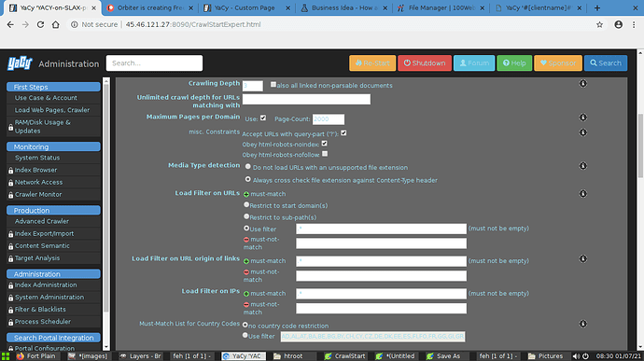Open Index Browser sidebar link
644x361 pixels.
35,170
